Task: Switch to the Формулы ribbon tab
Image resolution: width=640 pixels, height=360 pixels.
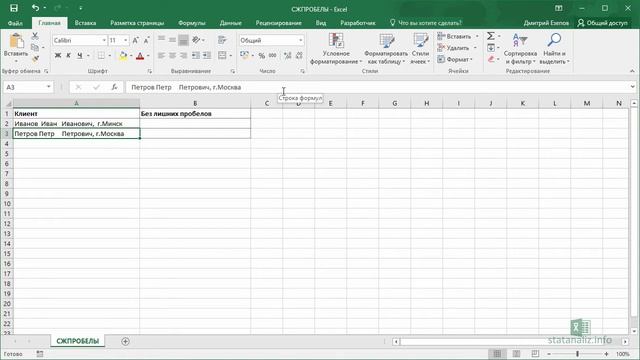Action: pyautogui.click(x=192, y=23)
